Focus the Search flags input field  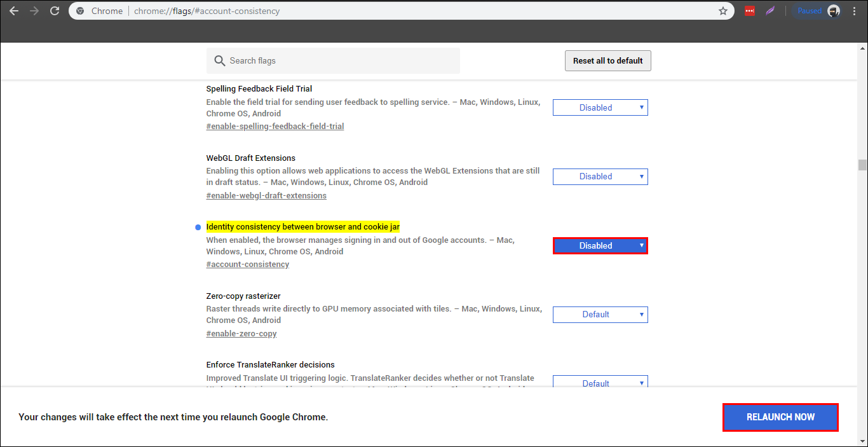[333, 61]
